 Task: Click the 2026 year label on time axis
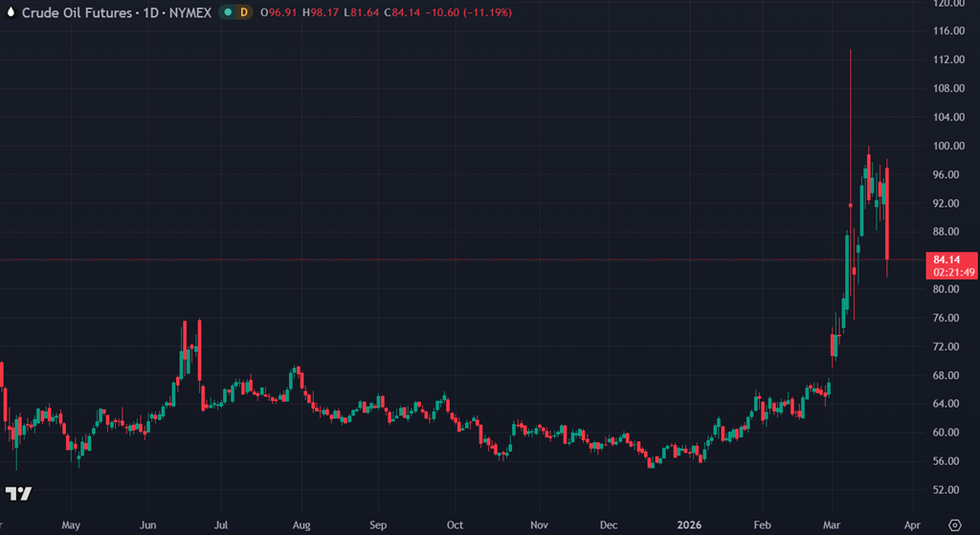[687, 524]
